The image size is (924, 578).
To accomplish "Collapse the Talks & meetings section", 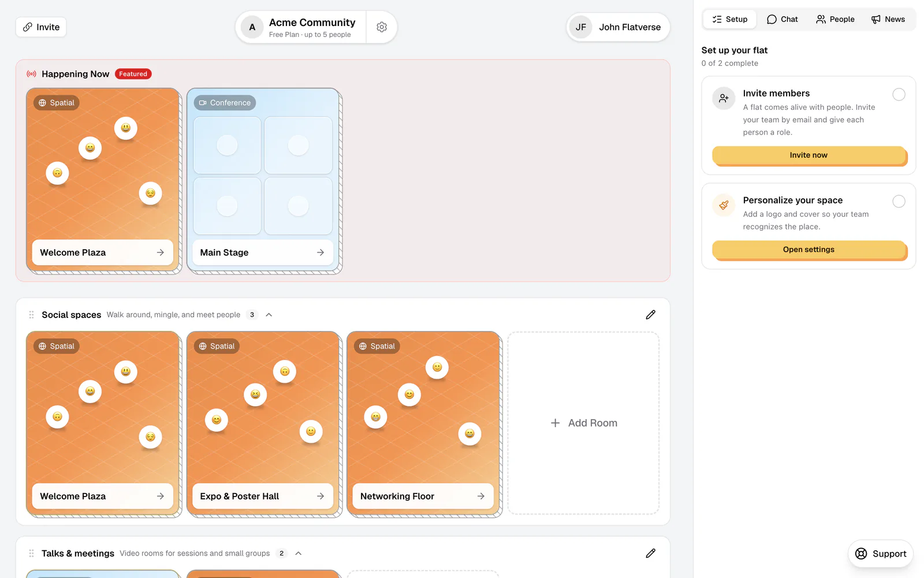I will (299, 554).
